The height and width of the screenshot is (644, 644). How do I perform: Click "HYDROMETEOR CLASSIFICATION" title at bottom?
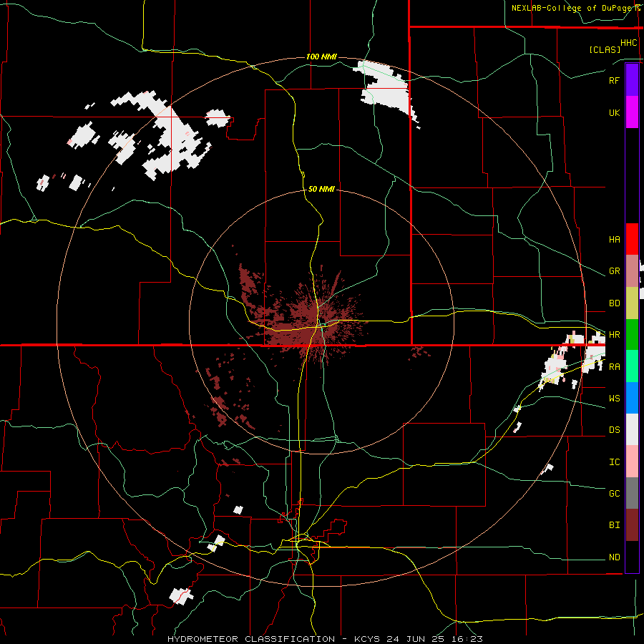pyautogui.click(x=251, y=639)
